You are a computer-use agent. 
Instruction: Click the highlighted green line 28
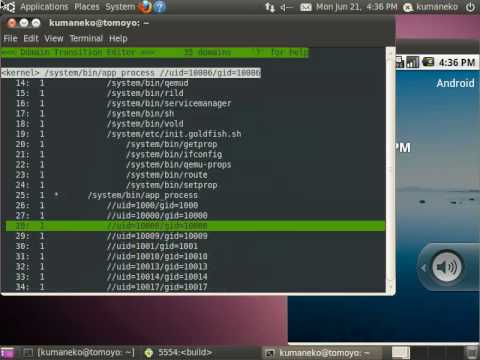coord(195,226)
